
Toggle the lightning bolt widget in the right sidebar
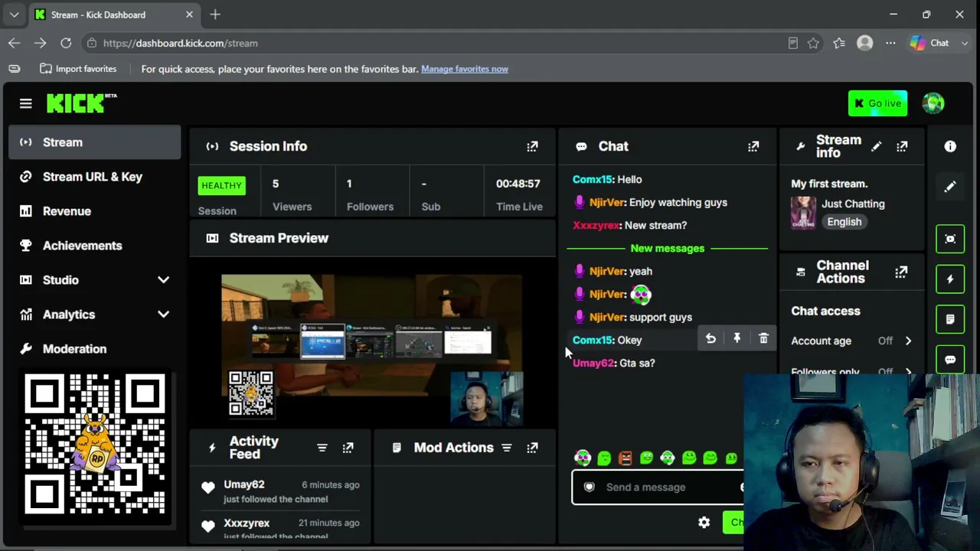click(x=950, y=279)
